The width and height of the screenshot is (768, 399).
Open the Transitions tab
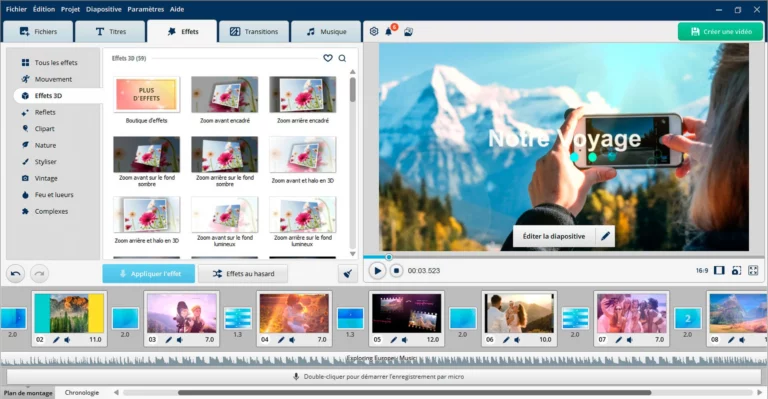point(254,31)
